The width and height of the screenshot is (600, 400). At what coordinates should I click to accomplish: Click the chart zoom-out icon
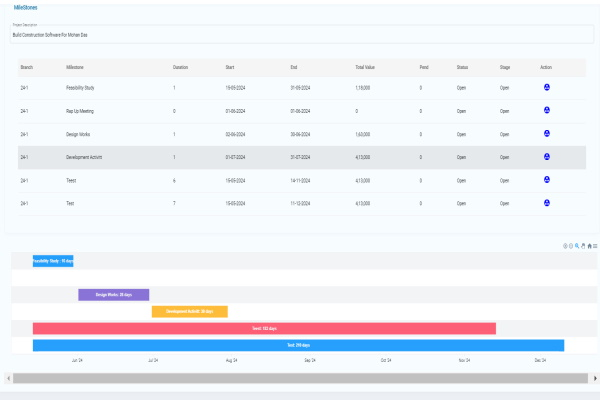(572, 245)
